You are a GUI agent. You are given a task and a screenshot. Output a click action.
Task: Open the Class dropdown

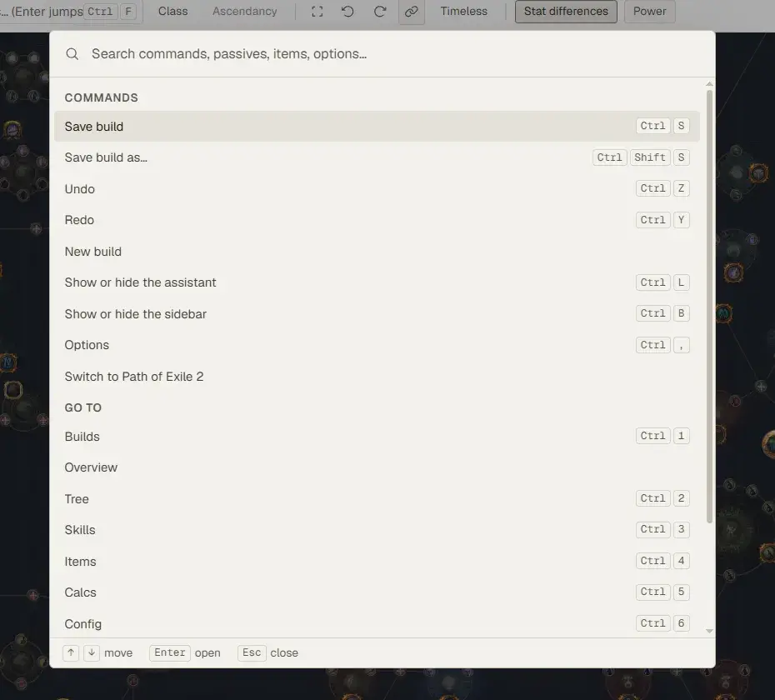173,12
